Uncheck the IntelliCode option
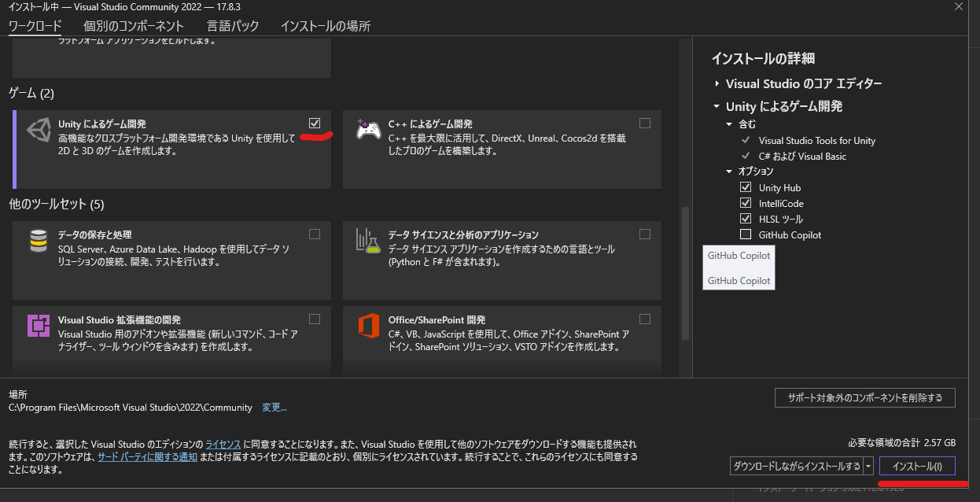 click(x=746, y=203)
